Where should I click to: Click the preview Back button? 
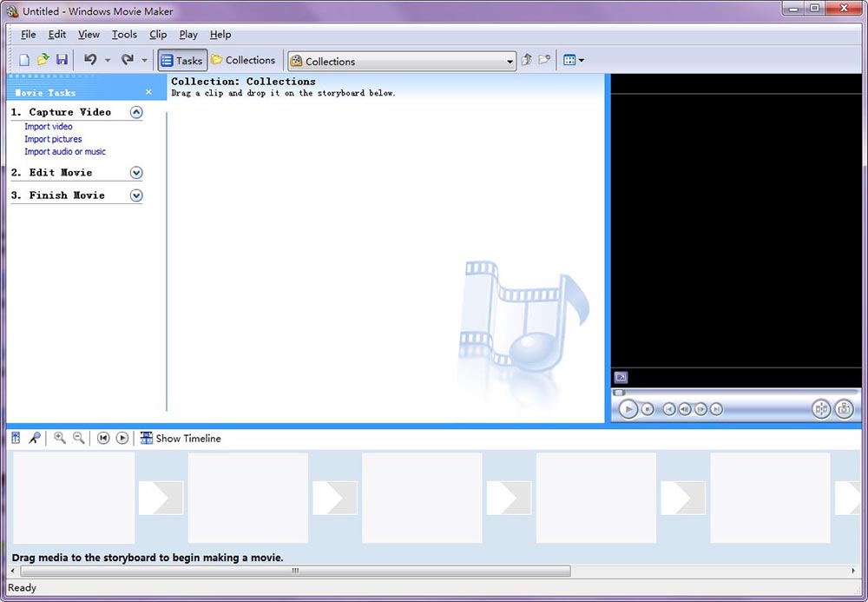coord(669,409)
